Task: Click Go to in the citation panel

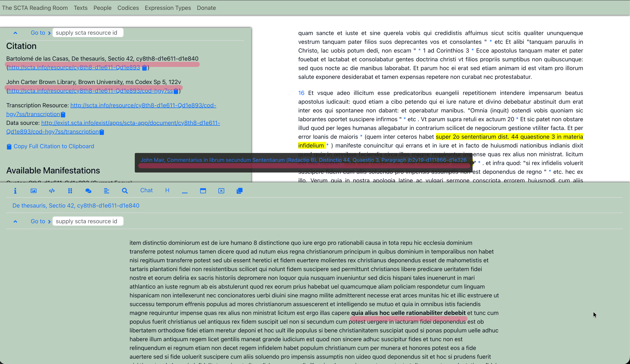Action: point(38,33)
